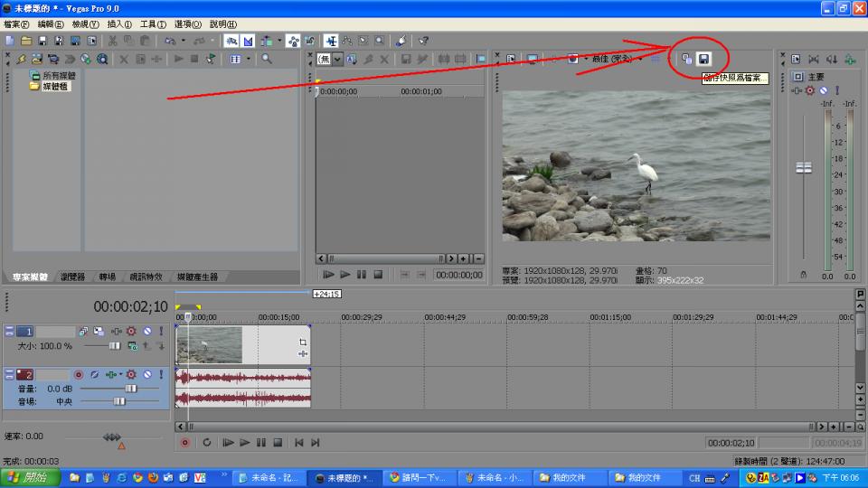Click the media zoom magnifier icon

tap(266, 59)
